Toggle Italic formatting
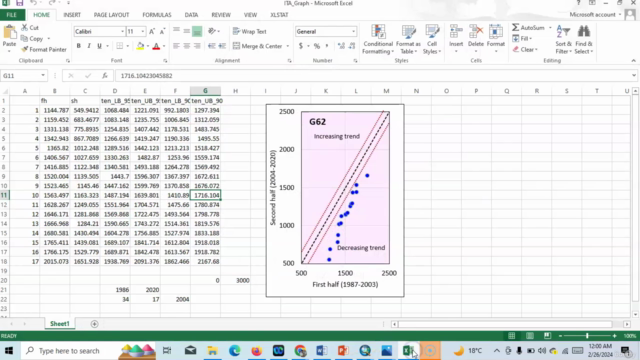Image resolution: width=640 pixels, height=360 pixels. (x=89, y=46)
